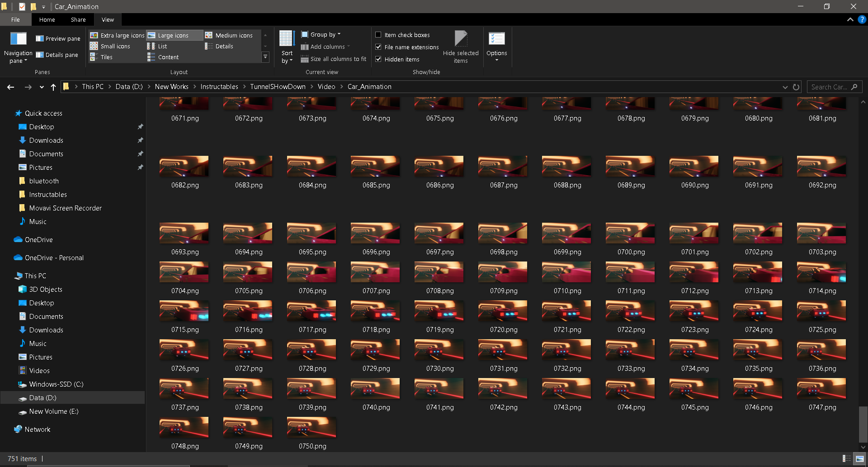
Task: Select thumbnail 0715.png
Action: click(x=184, y=311)
